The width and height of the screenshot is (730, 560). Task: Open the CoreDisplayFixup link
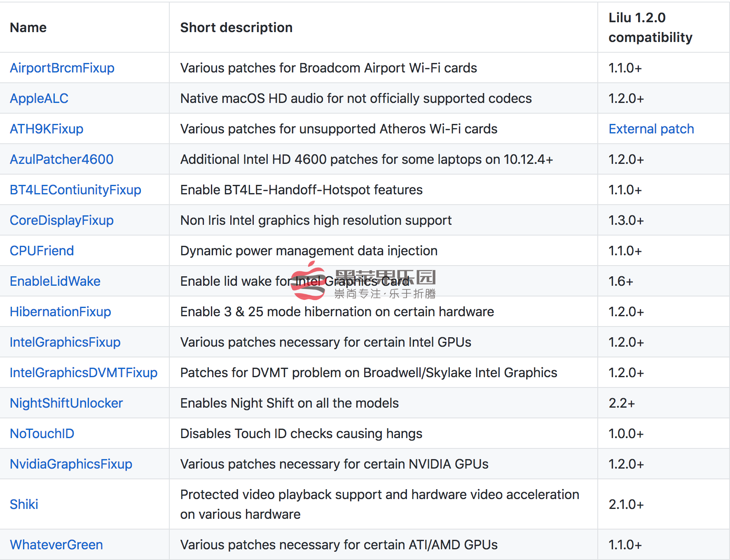[62, 220]
